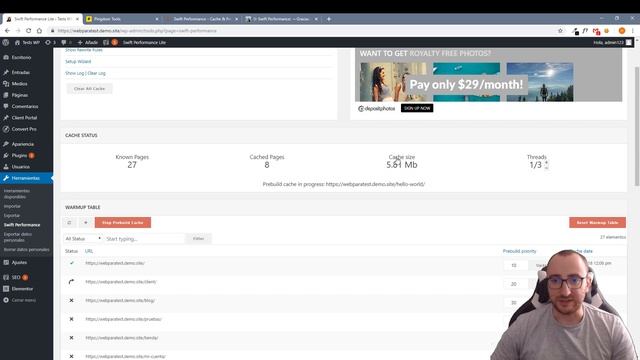Image resolution: width=640 pixels, height=360 pixels.
Task: Click the Clear Log link
Action: pos(97,73)
